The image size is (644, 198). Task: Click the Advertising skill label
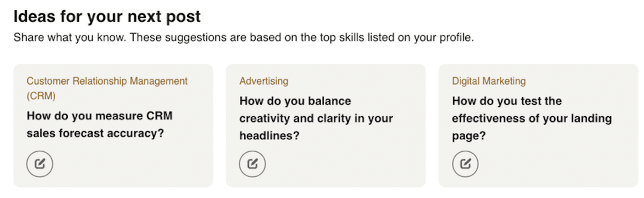264,81
